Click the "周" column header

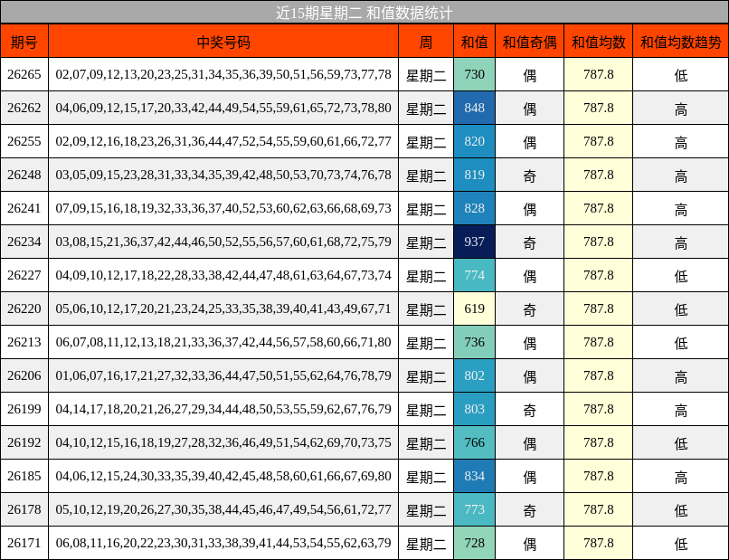click(426, 42)
